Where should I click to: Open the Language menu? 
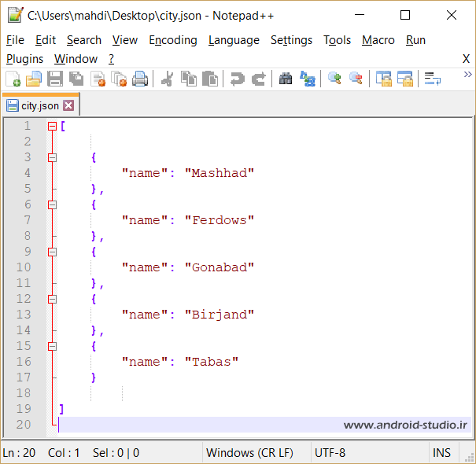pos(234,40)
